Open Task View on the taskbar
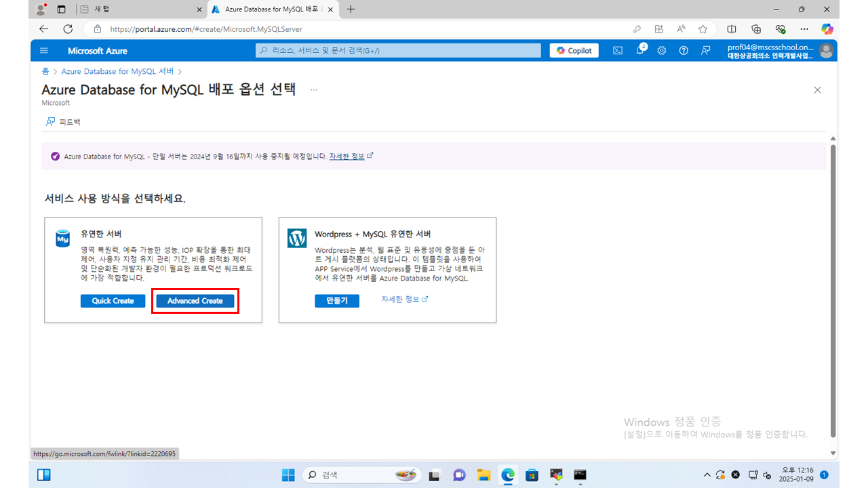868x488 pixels. click(x=435, y=474)
